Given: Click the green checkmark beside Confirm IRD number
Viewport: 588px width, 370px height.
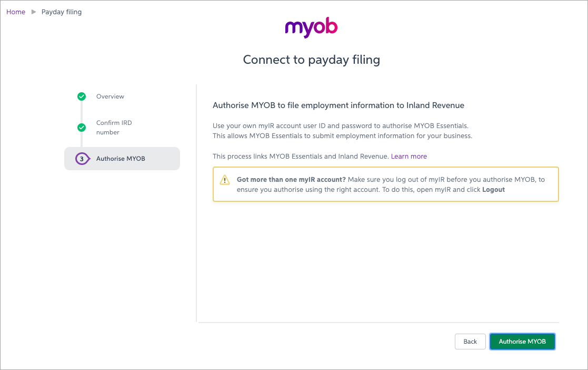Looking at the screenshot, I should click(x=82, y=128).
